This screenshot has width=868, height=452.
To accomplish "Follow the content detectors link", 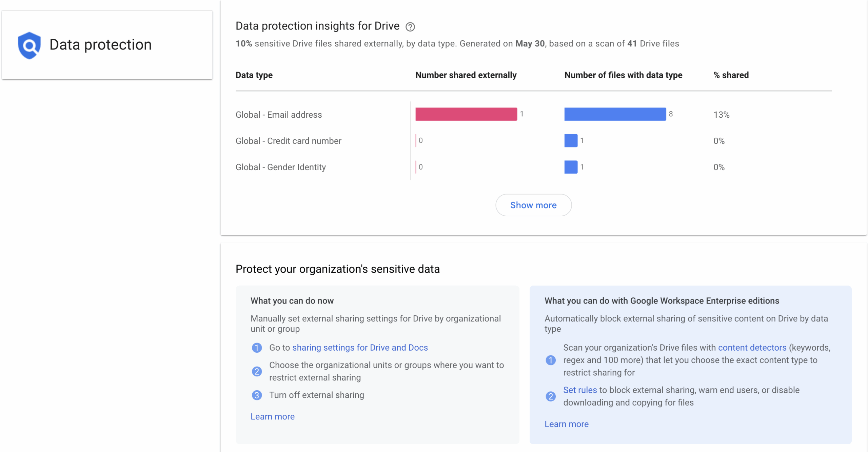I will click(x=752, y=348).
